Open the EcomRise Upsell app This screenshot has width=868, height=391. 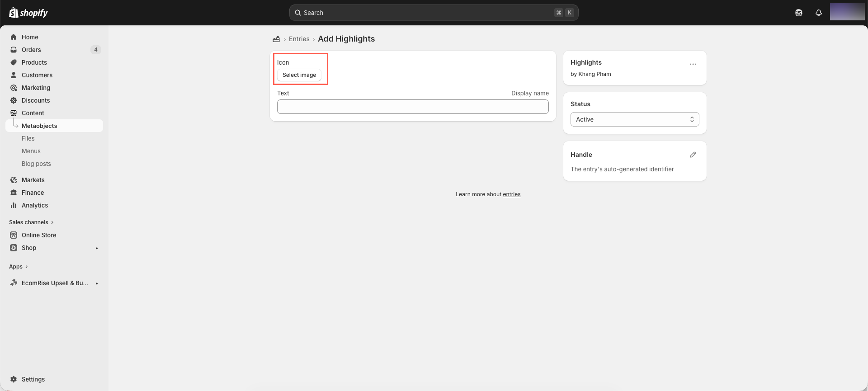(x=54, y=283)
